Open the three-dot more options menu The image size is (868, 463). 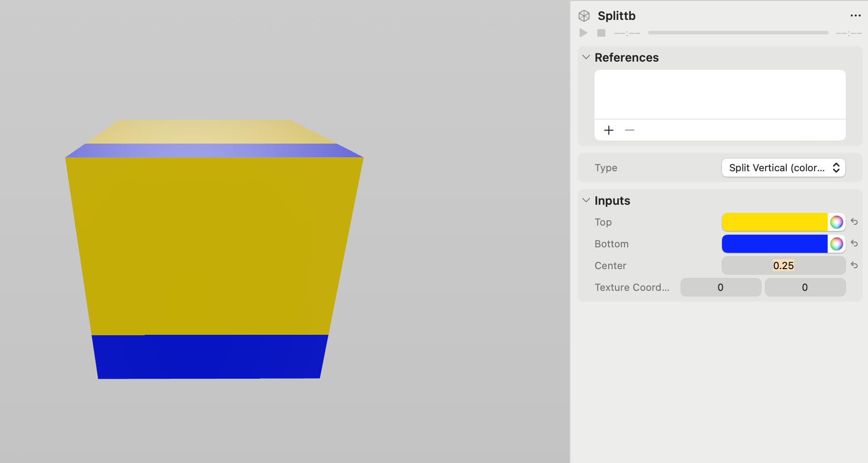855,16
